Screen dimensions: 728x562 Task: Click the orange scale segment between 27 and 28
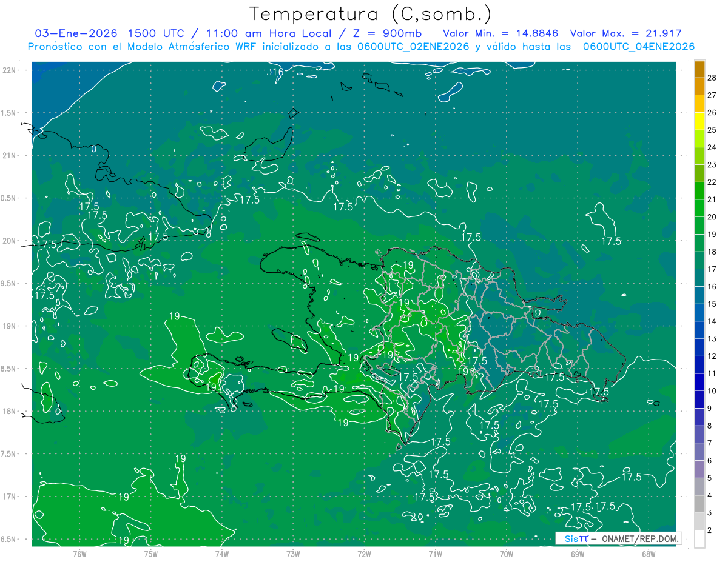(699, 86)
